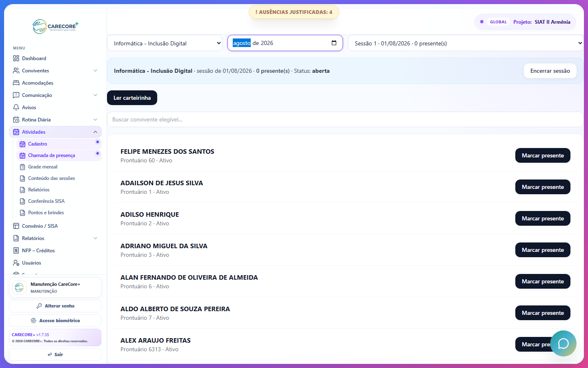The height and width of the screenshot is (368, 588).
Task: Mark Adilso Henrique present
Action: tap(543, 218)
